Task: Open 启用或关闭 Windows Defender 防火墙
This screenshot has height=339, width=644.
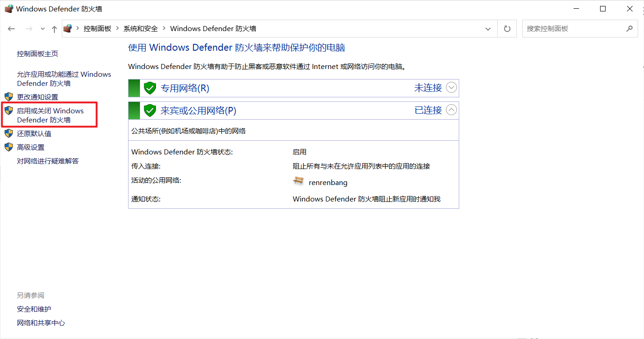Action: point(49,115)
